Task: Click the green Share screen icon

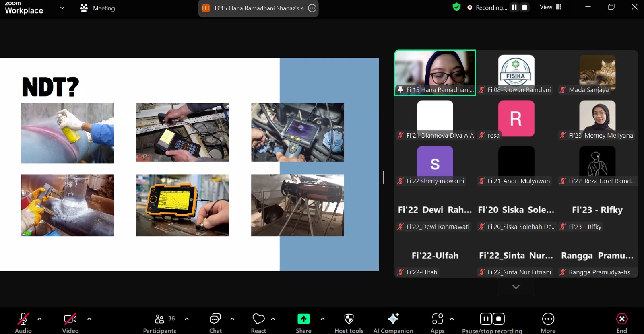Action: pos(303,319)
